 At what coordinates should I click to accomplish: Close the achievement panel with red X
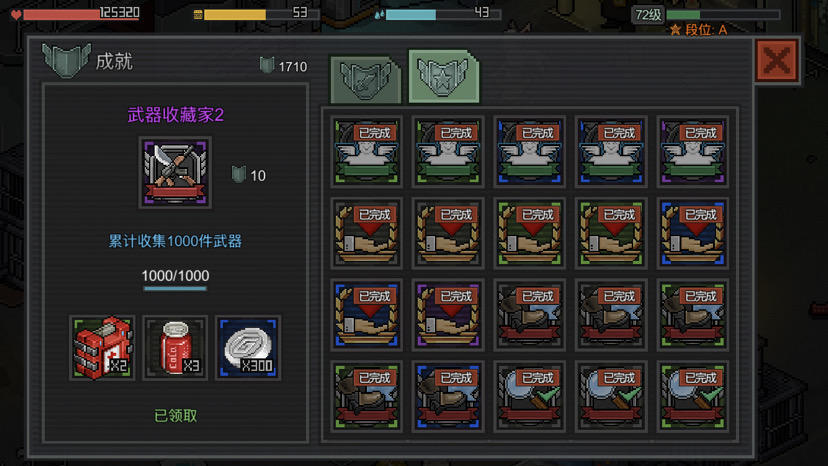(776, 61)
